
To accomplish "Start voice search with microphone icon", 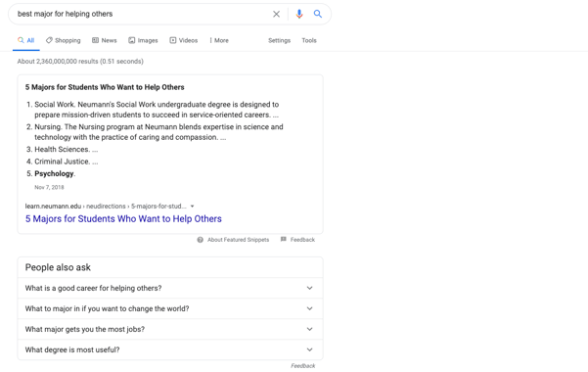I will [299, 15].
